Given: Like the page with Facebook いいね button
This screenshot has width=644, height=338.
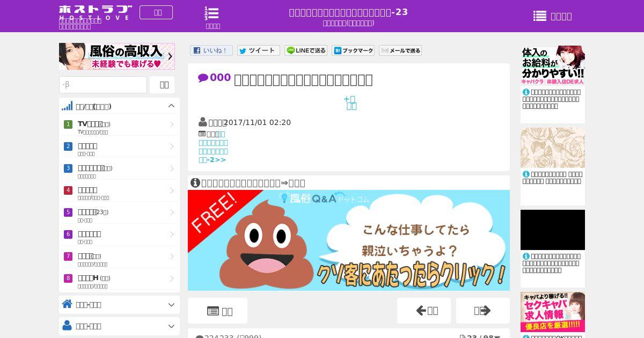Looking at the screenshot, I should 211,50.
